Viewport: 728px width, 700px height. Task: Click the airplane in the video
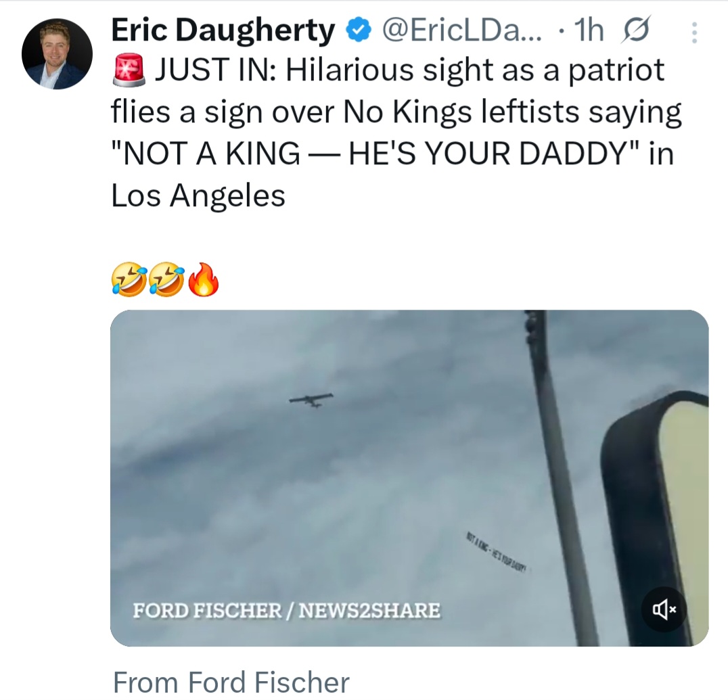pos(311,400)
